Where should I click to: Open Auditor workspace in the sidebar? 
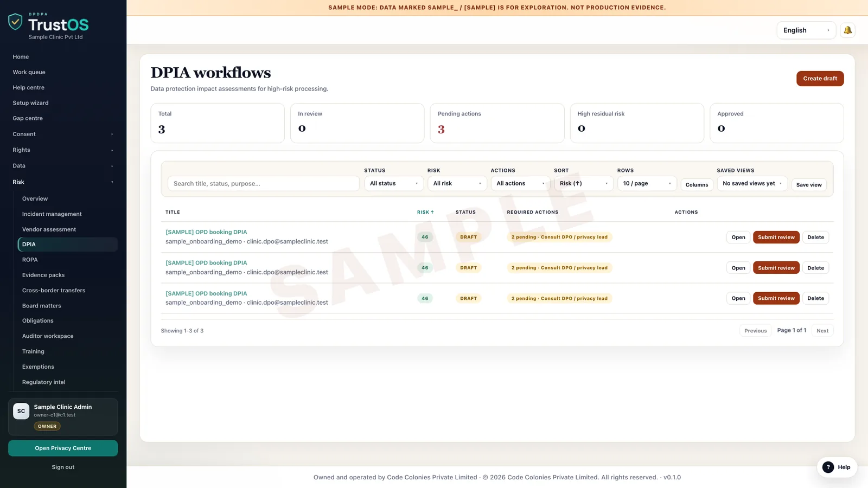[x=48, y=336]
